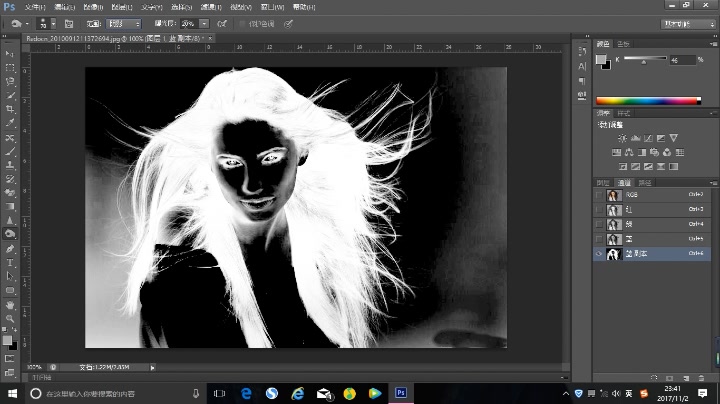Open the brush size preset dropdown
The image size is (720, 404).
click(53, 24)
